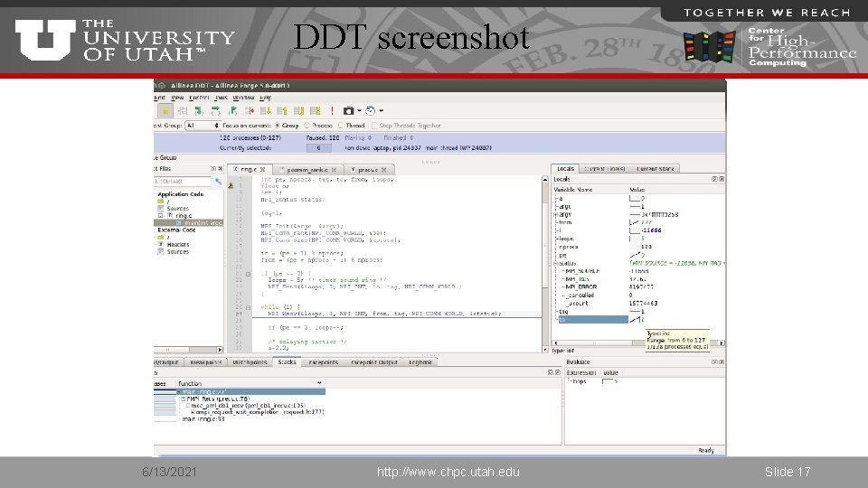Click the currently selected process 0 box
868x488 pixels.
coord(319,147)
